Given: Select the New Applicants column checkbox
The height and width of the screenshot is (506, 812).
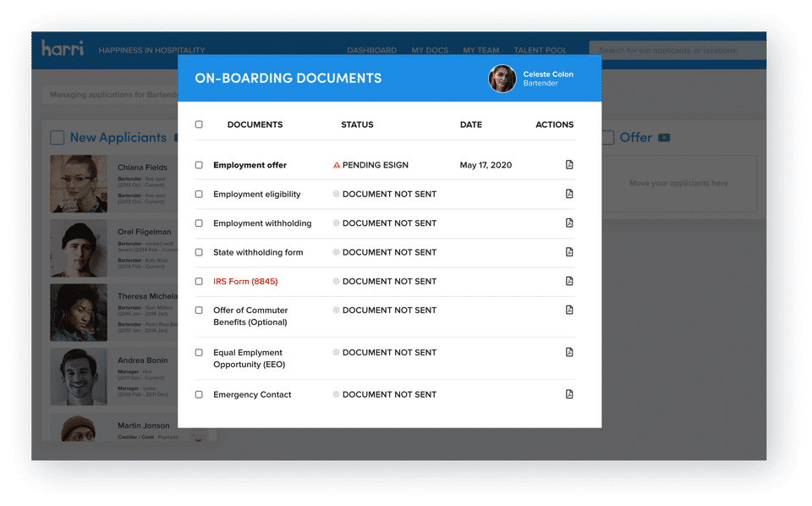Looking at the screenshot, I should point(57,138).
